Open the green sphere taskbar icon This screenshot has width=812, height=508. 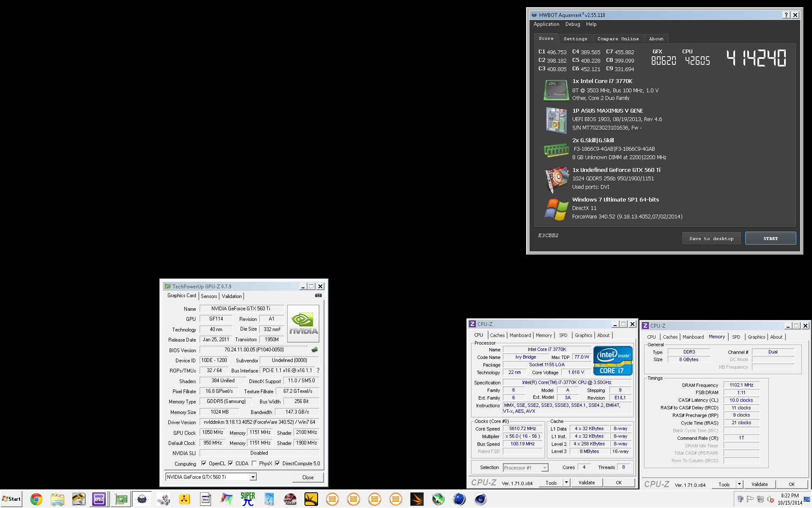(x=438, y=500)
